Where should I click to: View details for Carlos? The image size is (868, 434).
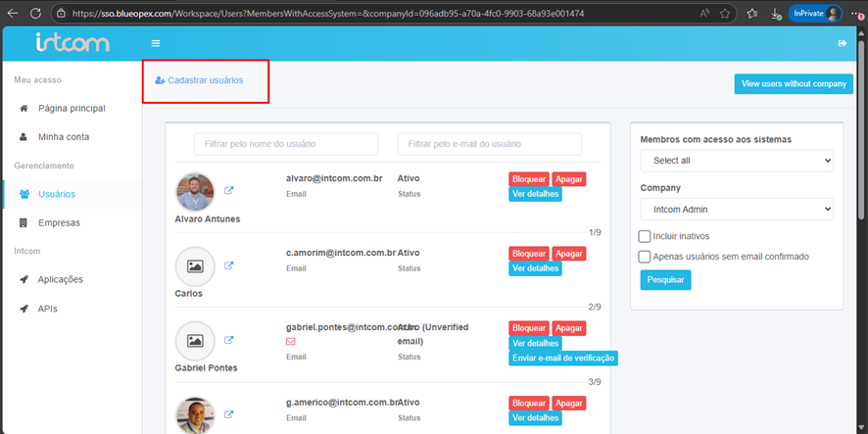point(535,268)
